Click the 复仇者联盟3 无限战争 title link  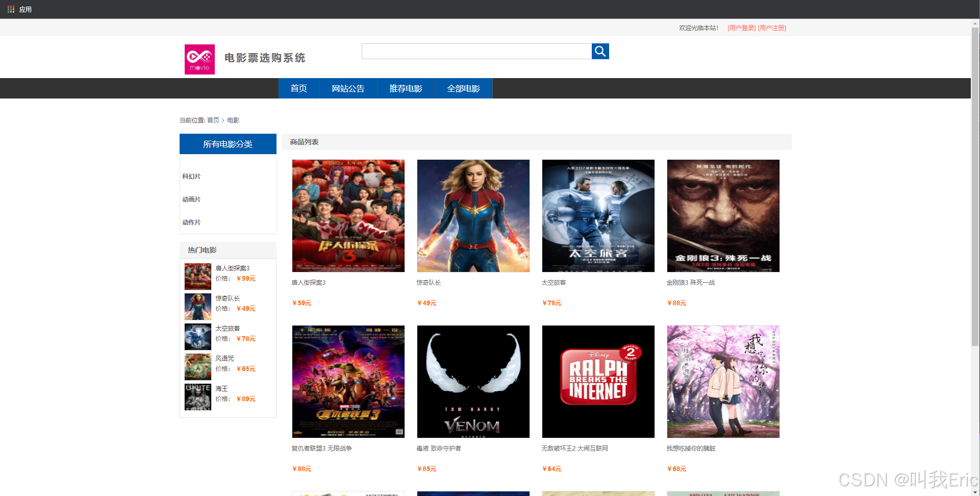tap(322, 449)
